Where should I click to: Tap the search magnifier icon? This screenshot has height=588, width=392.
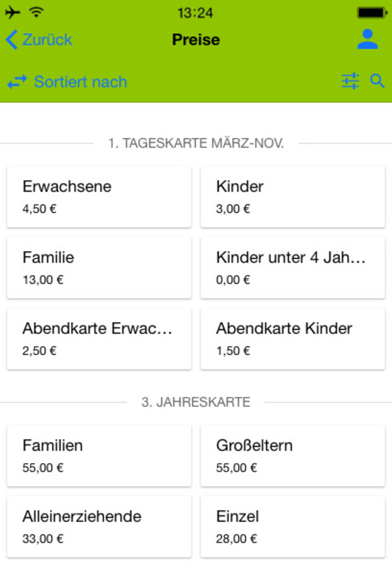377,81
